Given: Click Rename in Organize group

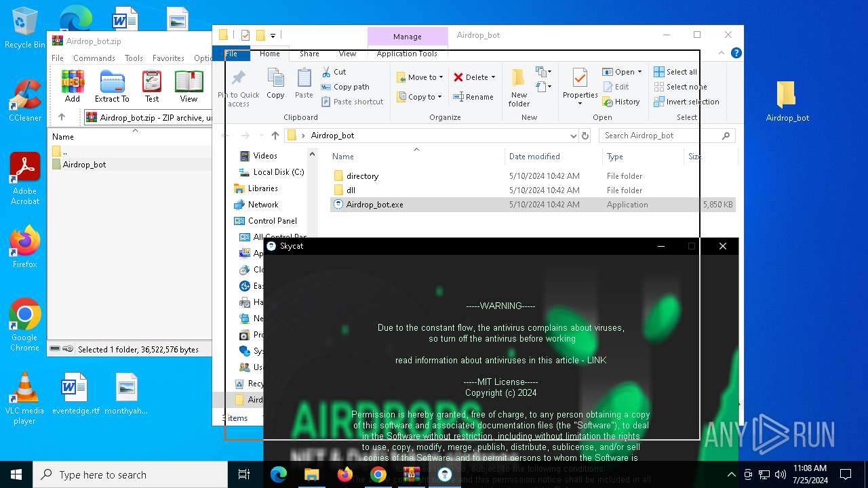Looking at the screenshot, I should (x=473, y=97).
